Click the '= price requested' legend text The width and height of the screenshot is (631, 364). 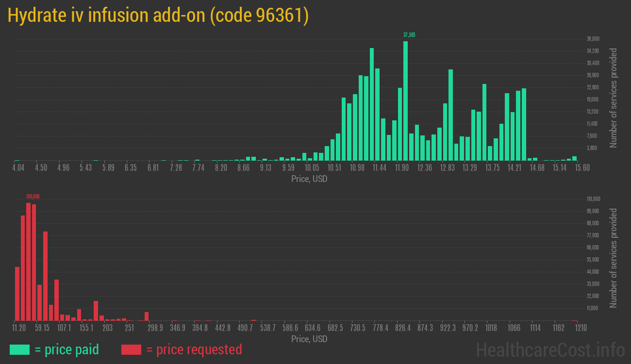[194, 349]
